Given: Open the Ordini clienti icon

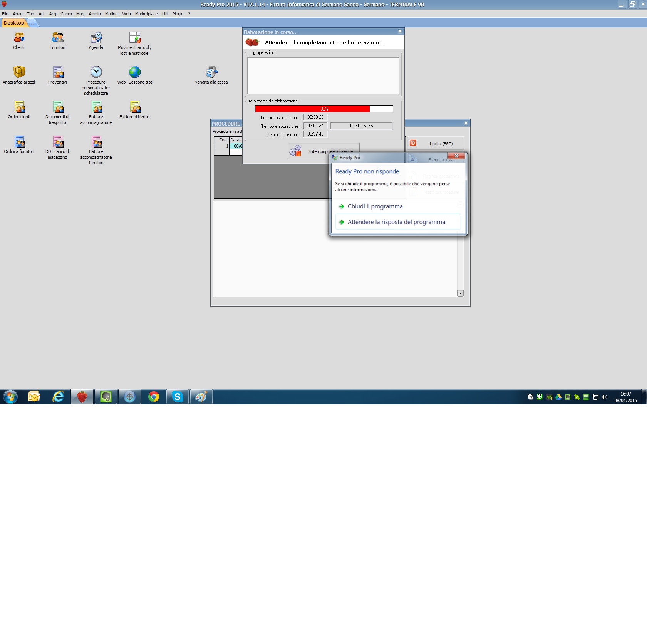Looking at the screenshot, I should 19,110.
